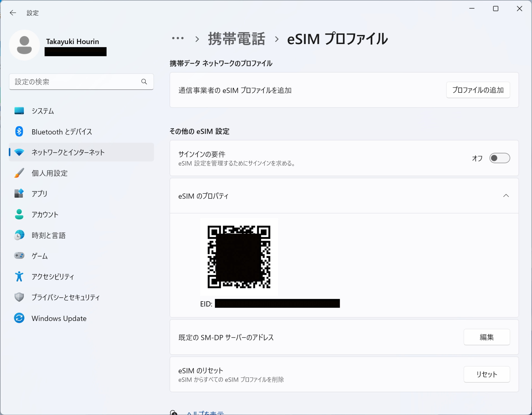Open the アプリ settings section

point(39,194)
